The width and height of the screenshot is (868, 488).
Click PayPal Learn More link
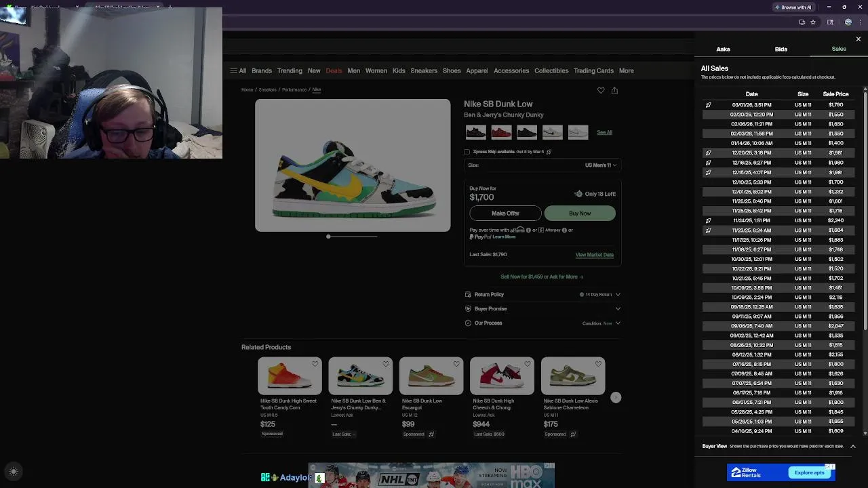coord(504,237)
